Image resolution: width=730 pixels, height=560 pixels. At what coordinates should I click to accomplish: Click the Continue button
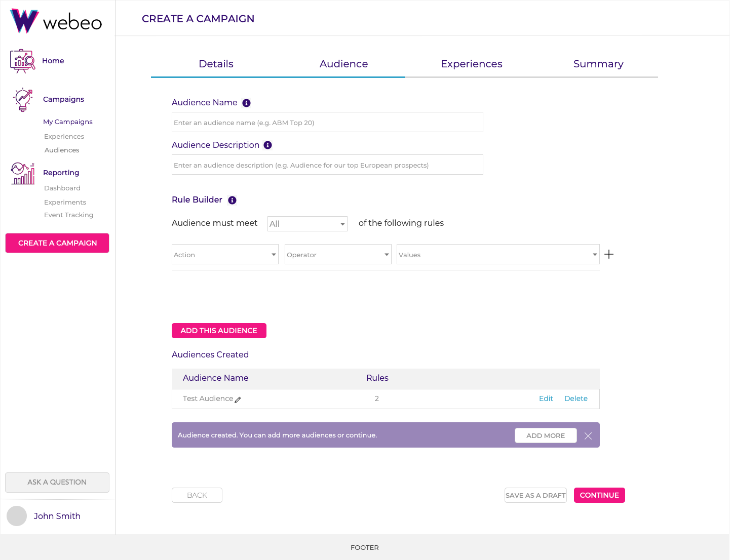point(599,495)
